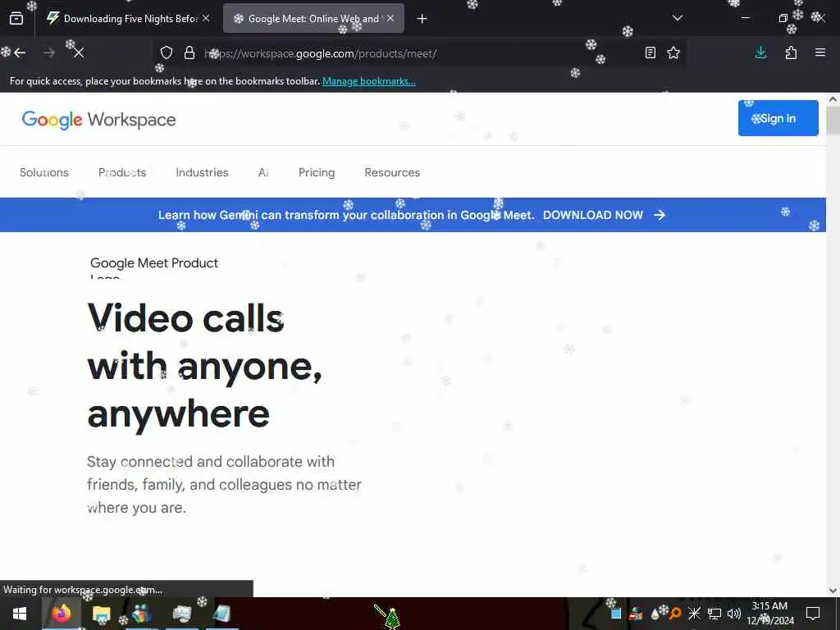
Task: Bookmark this page with star icon
Action: click(673, 52)
